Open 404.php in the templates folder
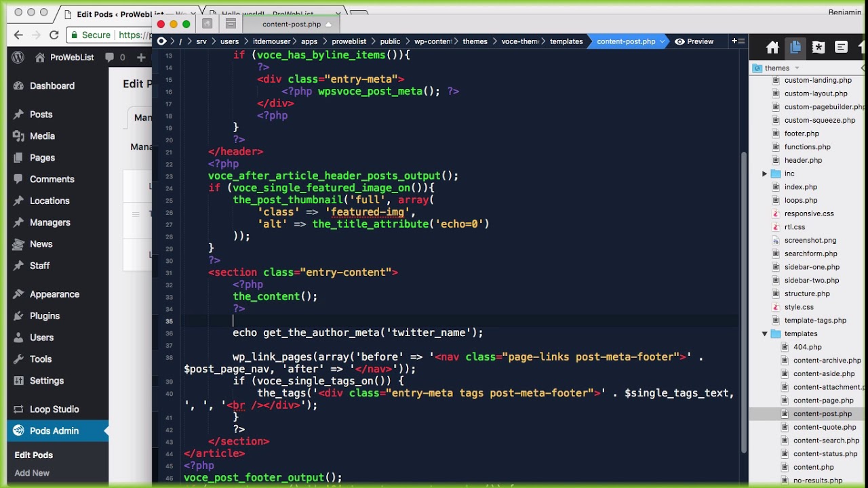This screenshot has height=488, width=868. coord(807,347)
